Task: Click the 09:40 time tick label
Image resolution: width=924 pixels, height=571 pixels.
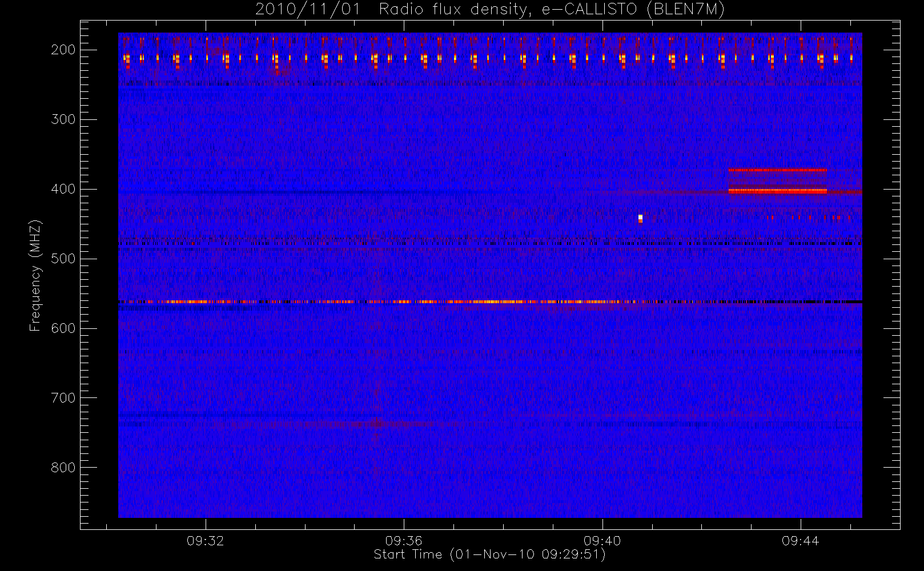Action: point(602,541)
